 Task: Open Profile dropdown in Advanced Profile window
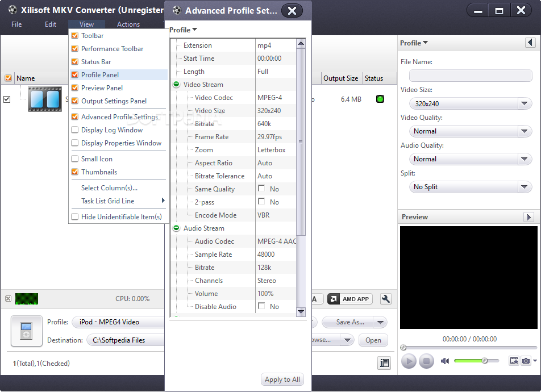(183, 30)
